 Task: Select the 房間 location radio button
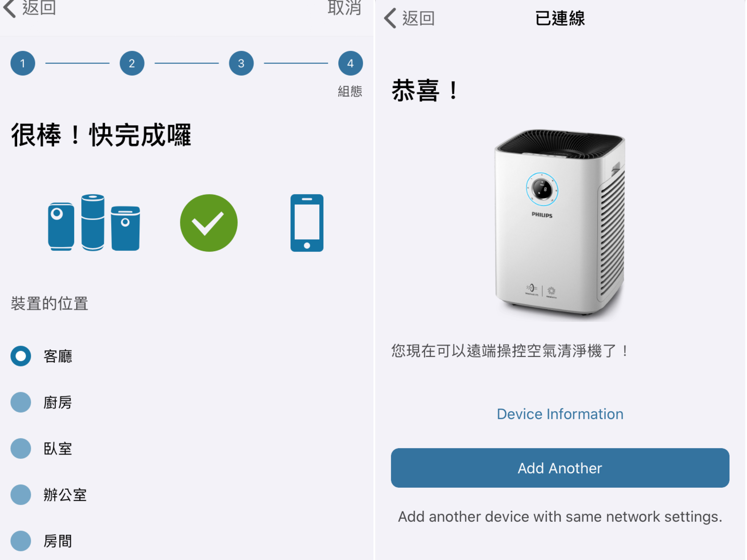(x=21, y=541)
